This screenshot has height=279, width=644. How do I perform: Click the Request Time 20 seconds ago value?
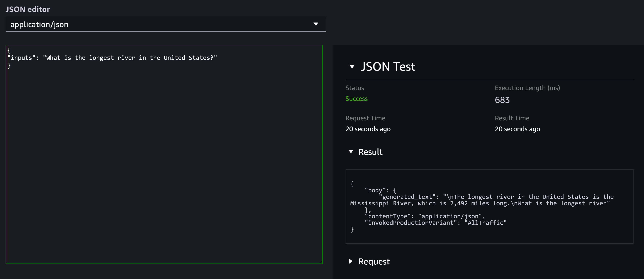click(368, 129)
